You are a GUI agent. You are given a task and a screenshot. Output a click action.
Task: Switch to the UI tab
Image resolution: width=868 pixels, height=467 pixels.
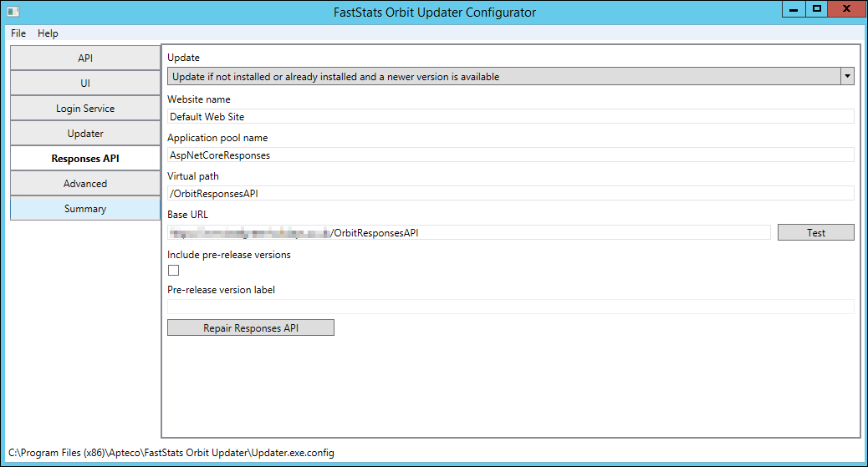[x=85, y=83]
